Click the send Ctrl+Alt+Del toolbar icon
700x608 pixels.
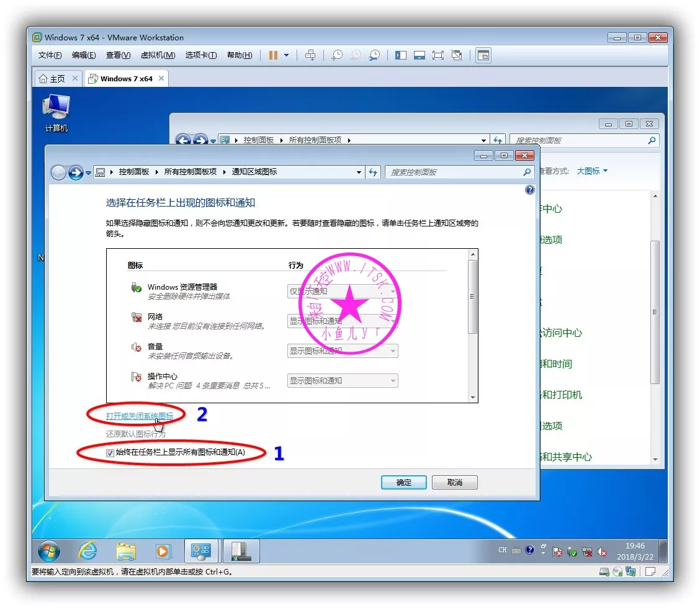click(x=310, y=55)
